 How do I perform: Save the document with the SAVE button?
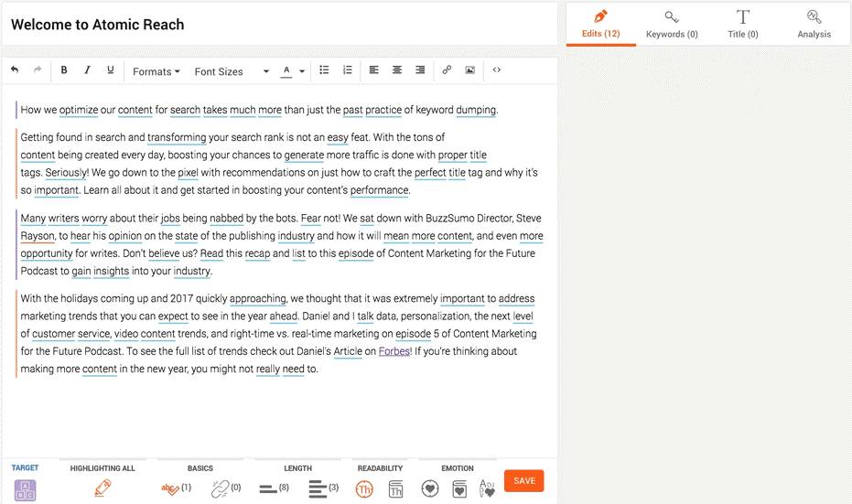(x=524, y=480)
